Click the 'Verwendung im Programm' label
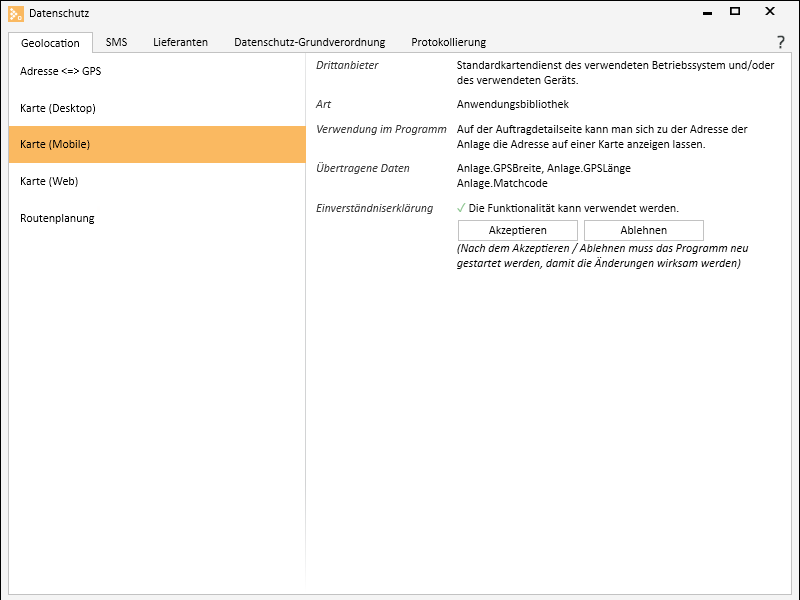Image resolution: width=800 pixels, height=600 pixels. pos(381,129)
